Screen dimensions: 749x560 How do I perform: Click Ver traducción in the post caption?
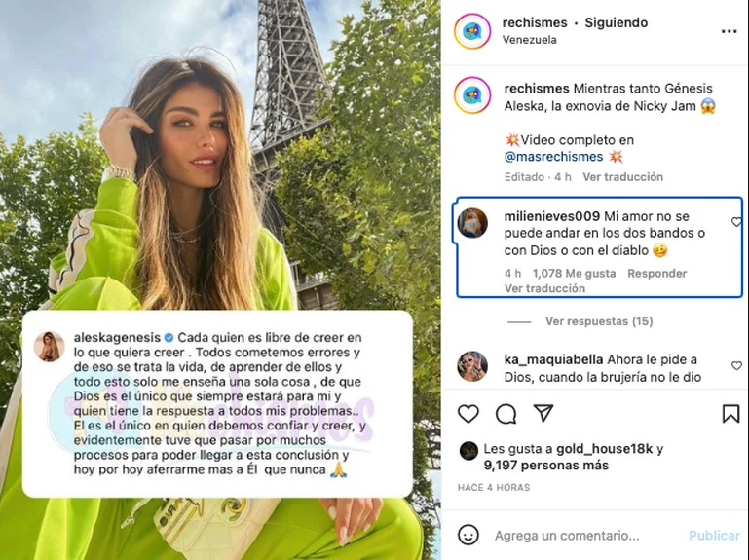point(623,177)
